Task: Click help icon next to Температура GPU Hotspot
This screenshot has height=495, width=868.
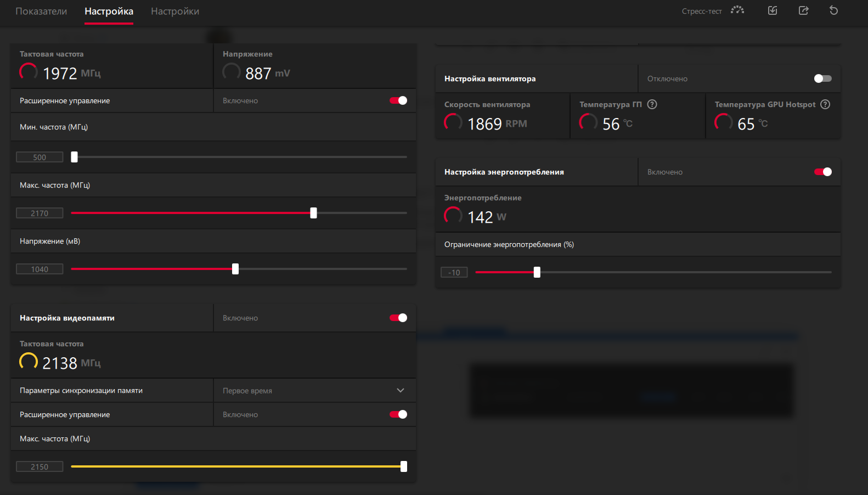Action: click(825, 104)
